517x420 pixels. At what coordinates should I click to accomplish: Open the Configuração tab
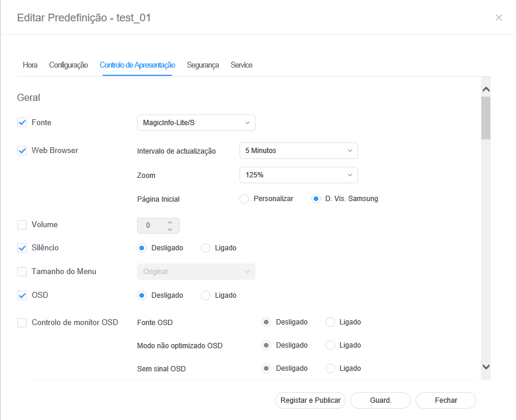tap(68, 65)
